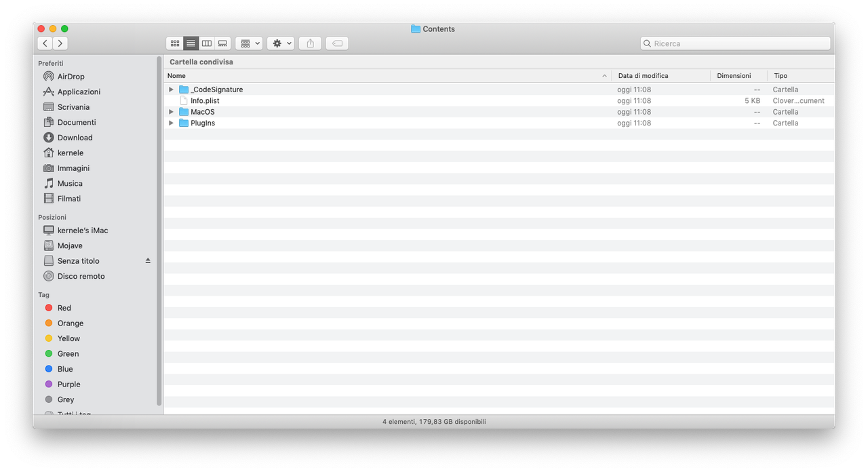This screenshot has height=472, width=868.
Task: Select the MacOS folder icon
Action: tap(184, 112)
